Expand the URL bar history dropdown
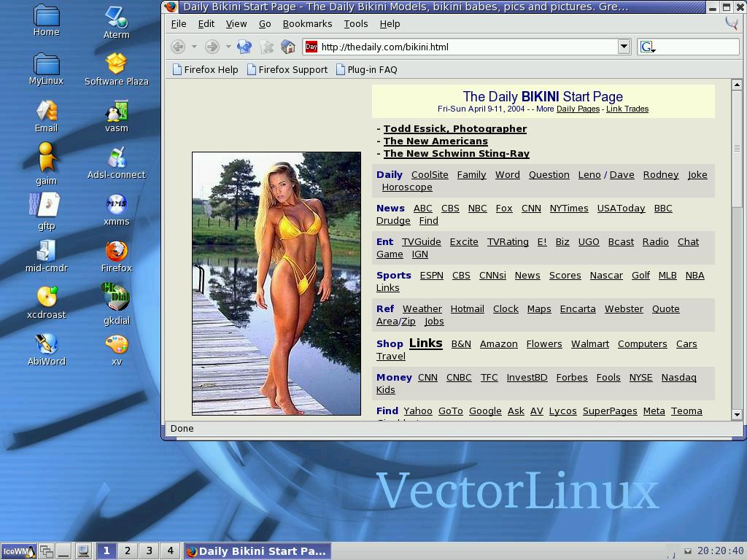This screenshot has height=560, width=747. pos(624,47)
